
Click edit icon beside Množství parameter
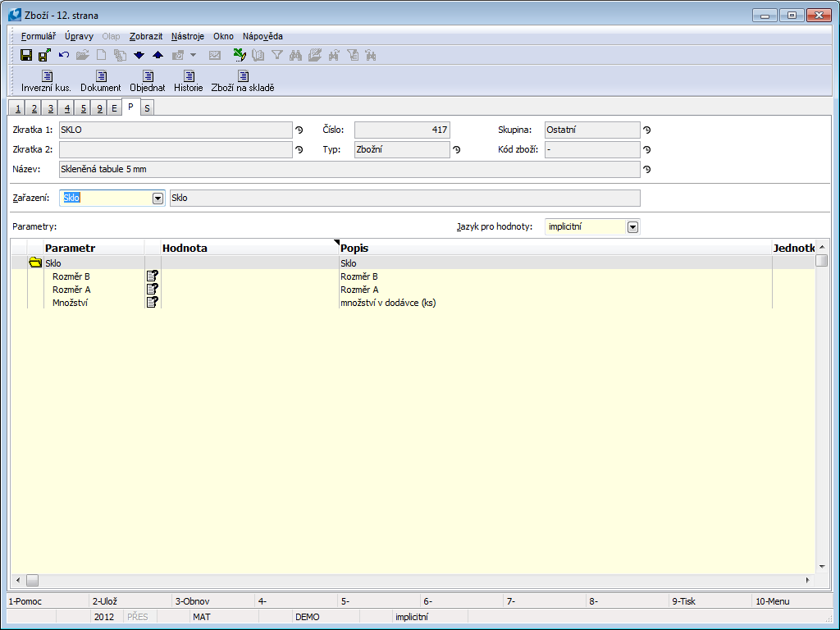pos(152,303)
